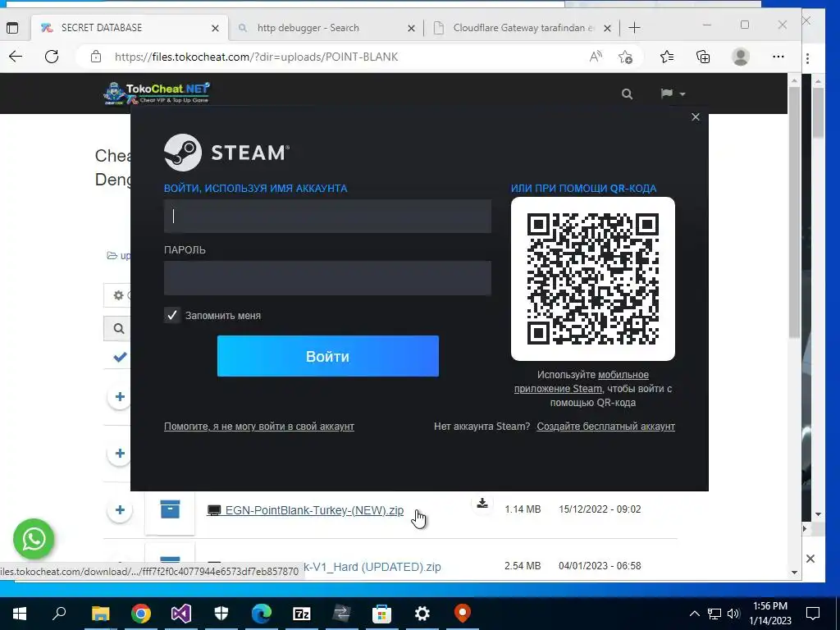Click the Steam logo in the dialog
This screenshot has width=840, height=630.
coord(226,153)
